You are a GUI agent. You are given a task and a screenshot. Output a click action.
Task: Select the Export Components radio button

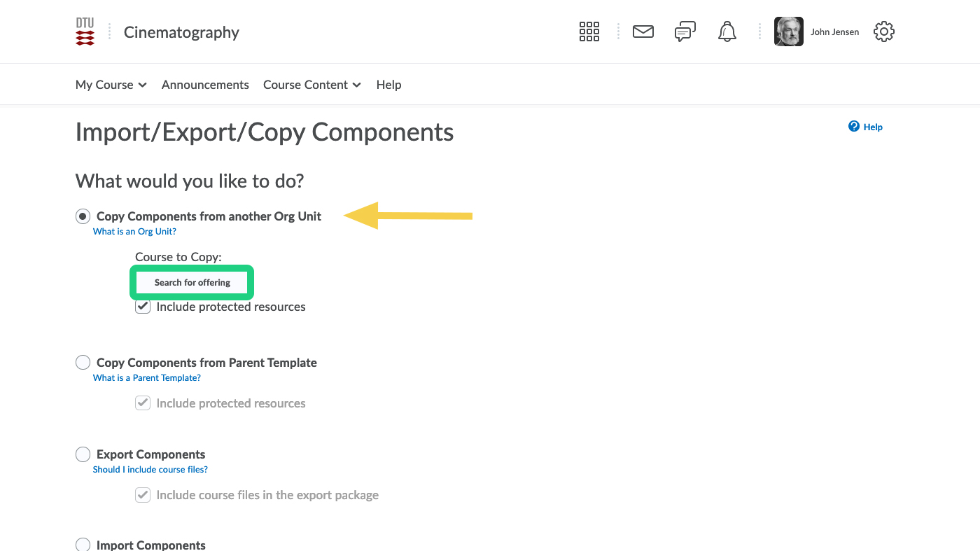click(x=83, y=454)
